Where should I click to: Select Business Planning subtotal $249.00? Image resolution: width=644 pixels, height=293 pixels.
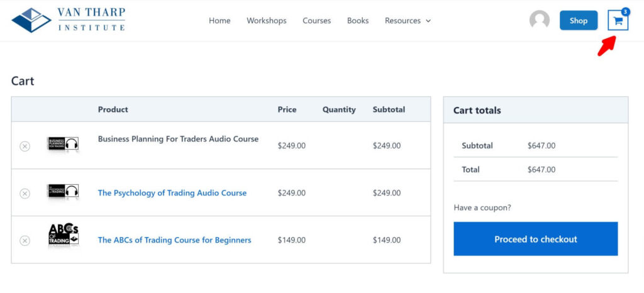387,146
